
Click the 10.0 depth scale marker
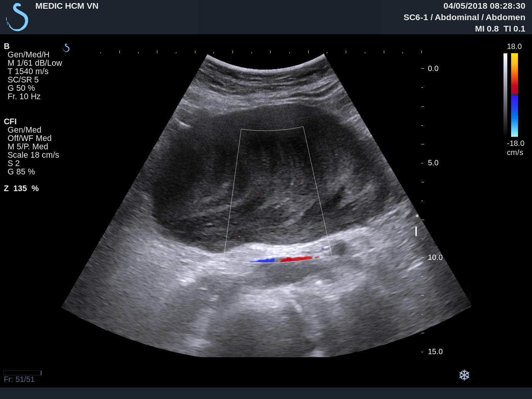tap(435, 257)
